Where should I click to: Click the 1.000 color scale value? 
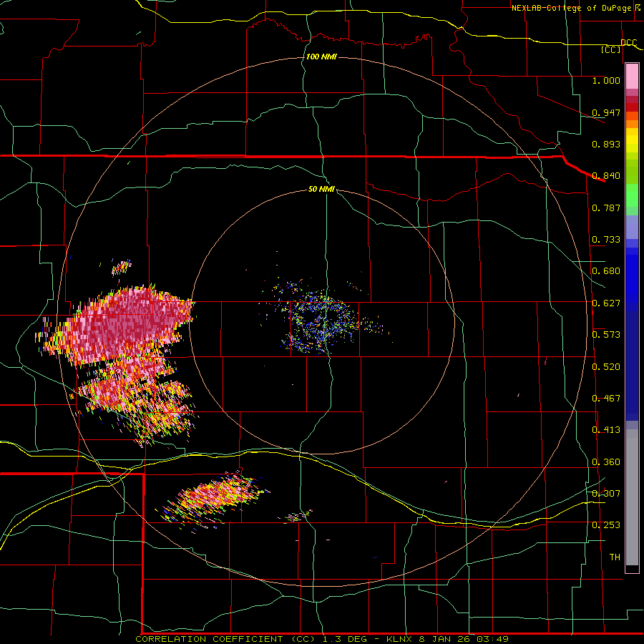tap(606, 80)
